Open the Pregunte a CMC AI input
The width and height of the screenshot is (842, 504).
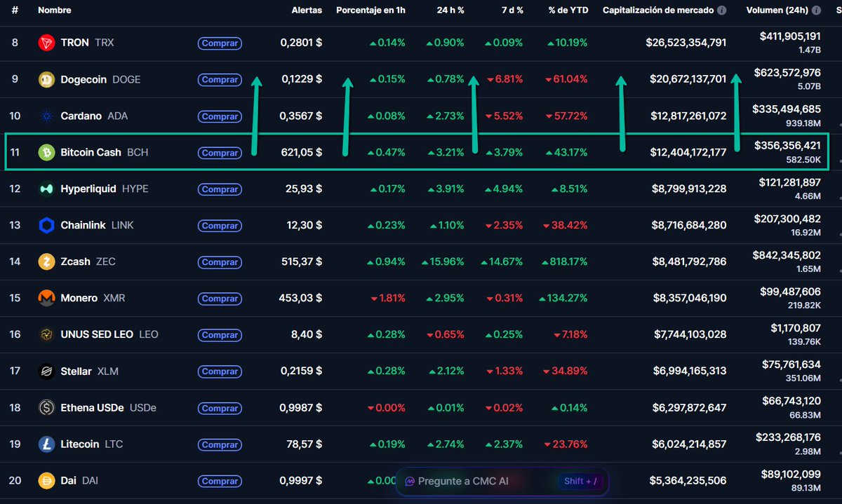[501, 482]
